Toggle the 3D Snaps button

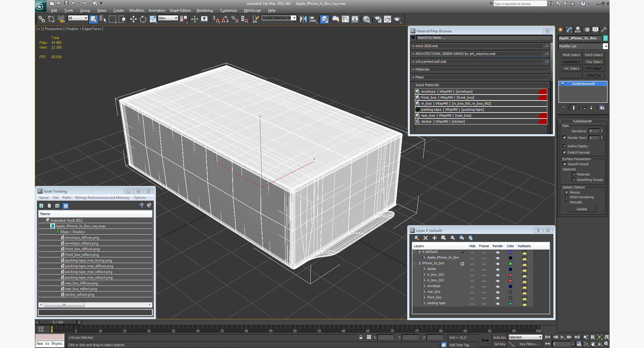216,19
